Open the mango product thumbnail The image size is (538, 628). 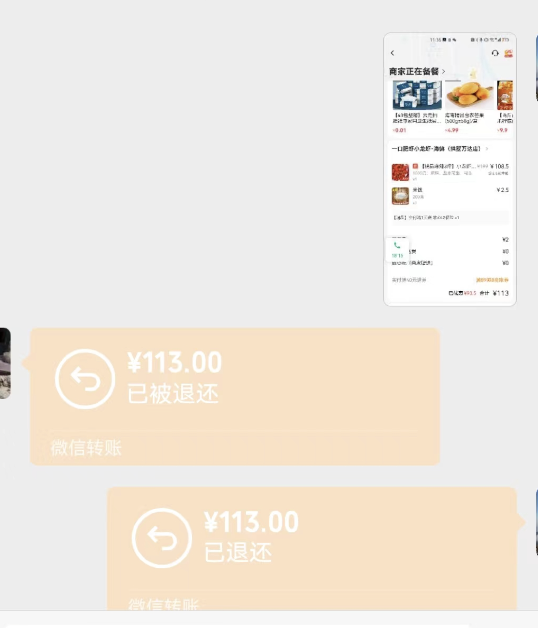pos(469,95)
